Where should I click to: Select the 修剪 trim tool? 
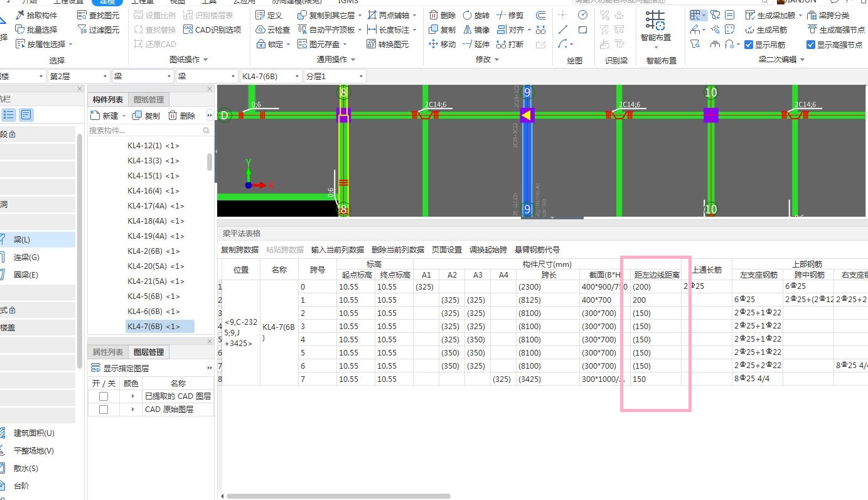[x=510, y=14]
